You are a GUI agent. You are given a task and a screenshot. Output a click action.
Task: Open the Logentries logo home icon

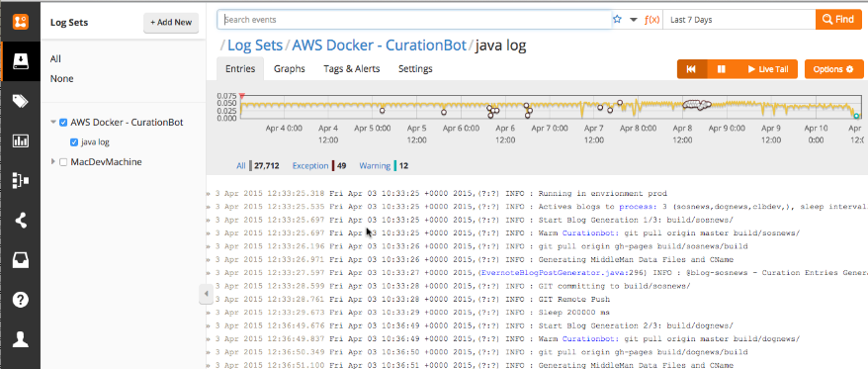point(21,22)
